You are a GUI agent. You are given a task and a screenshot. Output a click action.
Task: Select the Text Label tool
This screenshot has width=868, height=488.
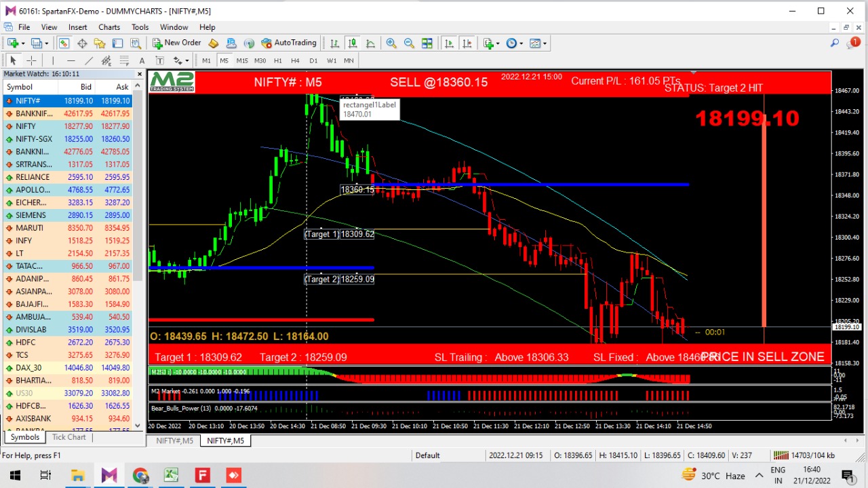(x=160, y=60)
